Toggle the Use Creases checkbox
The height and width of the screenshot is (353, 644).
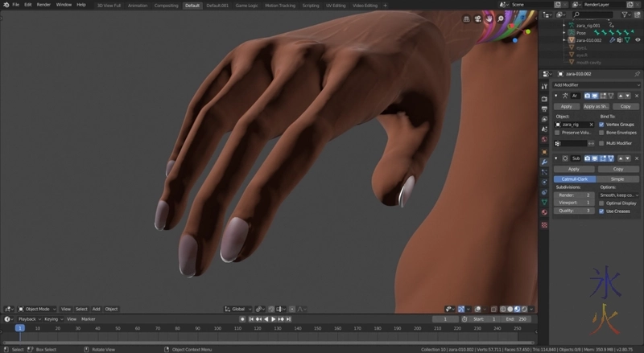pyautogui.click(x=601, y=211)
